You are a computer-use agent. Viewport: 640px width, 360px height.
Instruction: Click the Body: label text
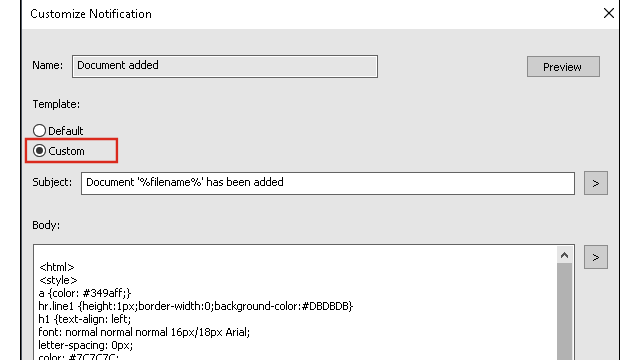click(x=46, y=225)
